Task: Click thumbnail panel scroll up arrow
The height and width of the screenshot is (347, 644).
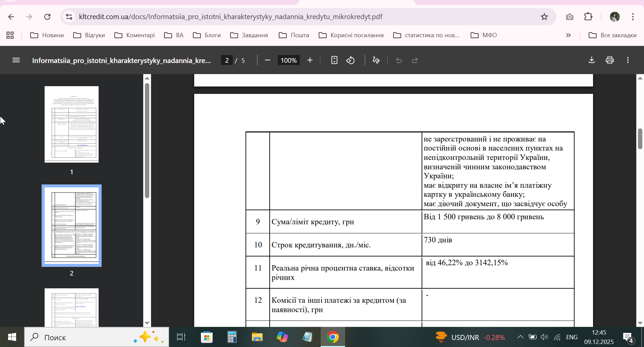Action: 147,78
